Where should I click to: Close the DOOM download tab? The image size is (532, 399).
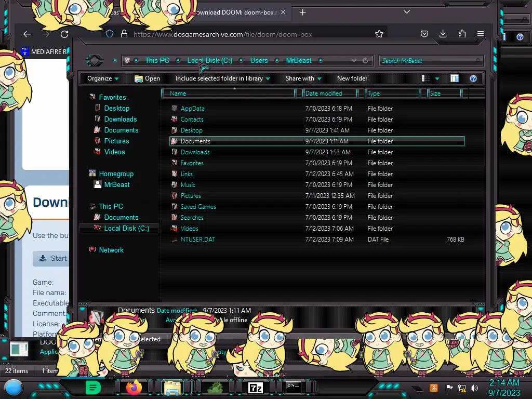[x=283, y=12]
